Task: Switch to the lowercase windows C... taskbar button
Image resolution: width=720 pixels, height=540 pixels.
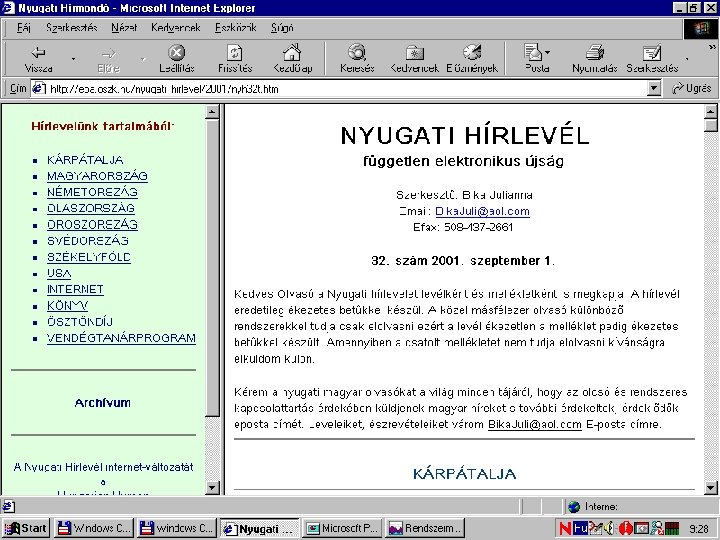Action: click(176, 528)
